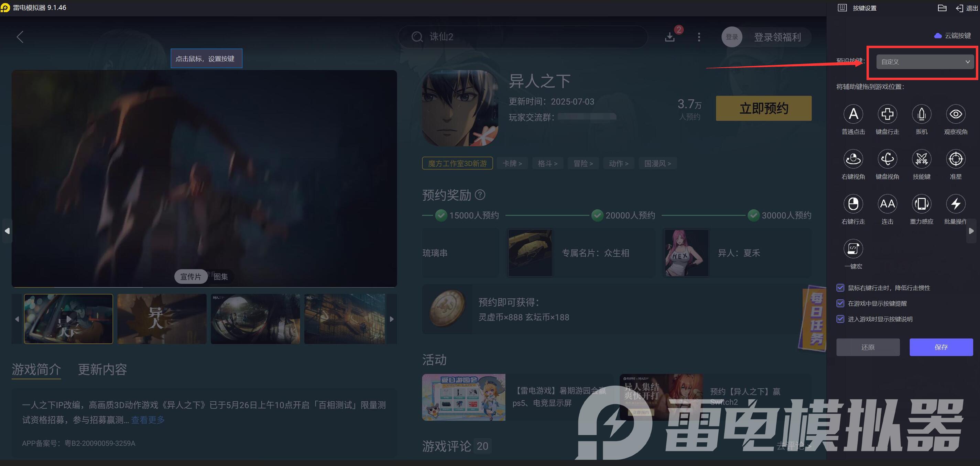Disable 进入游戏时显示按键说明 checkbox
The width and height of the screenshot is (980, 466).
click(840, 319)
